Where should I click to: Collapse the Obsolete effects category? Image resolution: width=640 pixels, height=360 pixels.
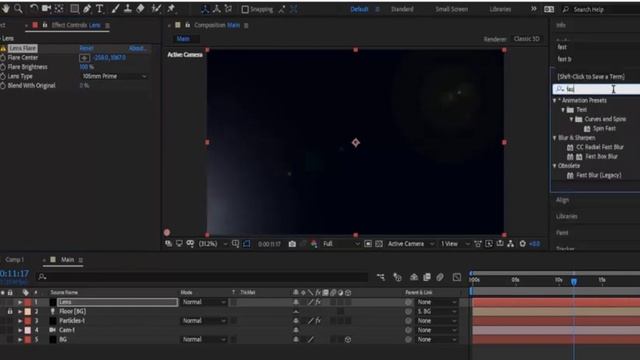[x=555, y=166]
